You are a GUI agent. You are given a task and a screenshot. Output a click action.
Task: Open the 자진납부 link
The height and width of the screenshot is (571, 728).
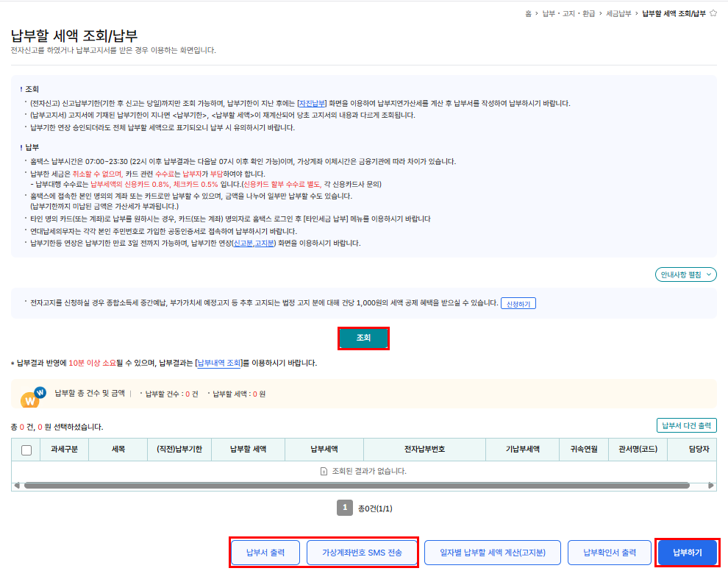point(312,103)
